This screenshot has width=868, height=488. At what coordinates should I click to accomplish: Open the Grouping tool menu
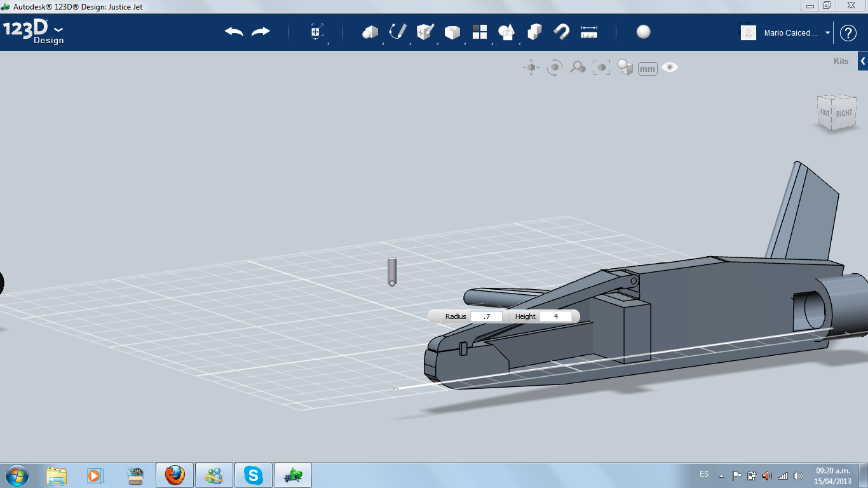(506, 32)
